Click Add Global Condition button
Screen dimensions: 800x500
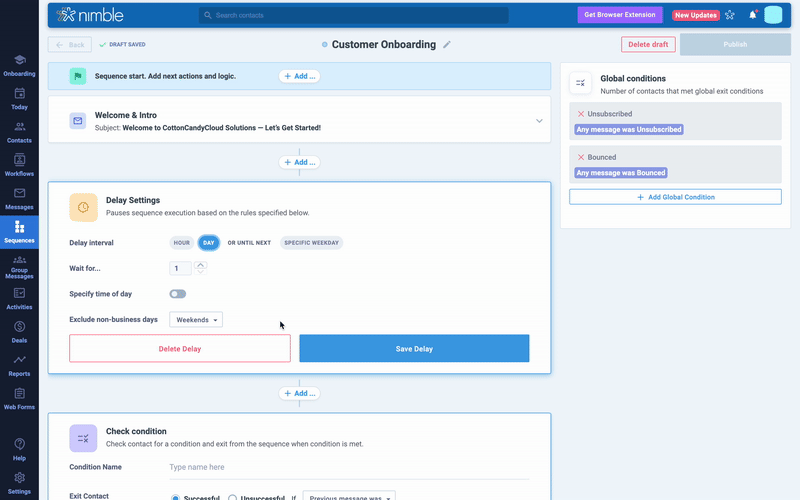[675, 197]
